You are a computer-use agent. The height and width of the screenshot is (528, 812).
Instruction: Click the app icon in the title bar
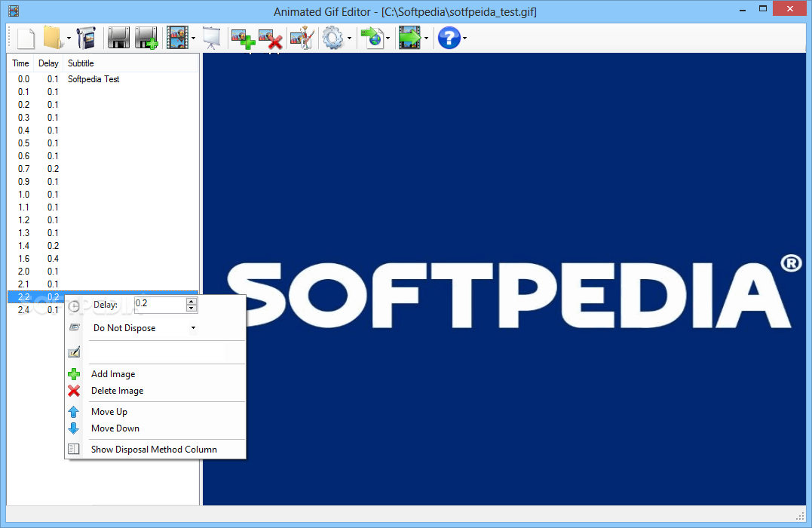pyautogui.click(x=14, y=11)
